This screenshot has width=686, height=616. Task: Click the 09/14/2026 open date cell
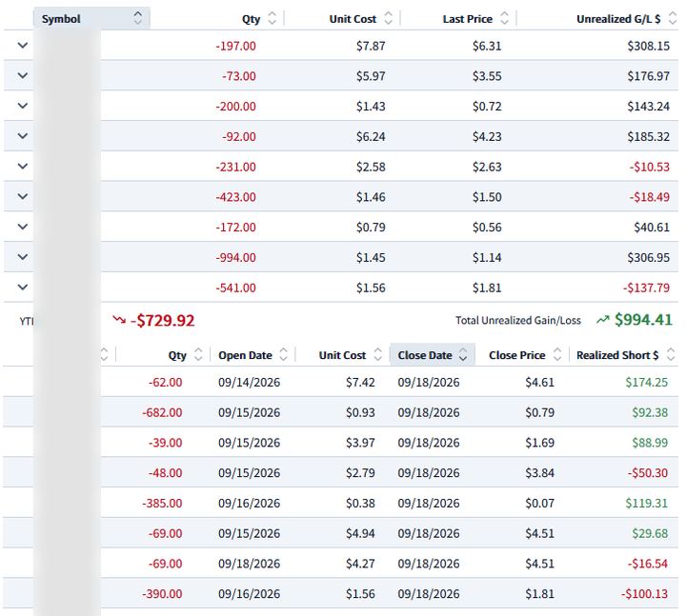(249, 382)
